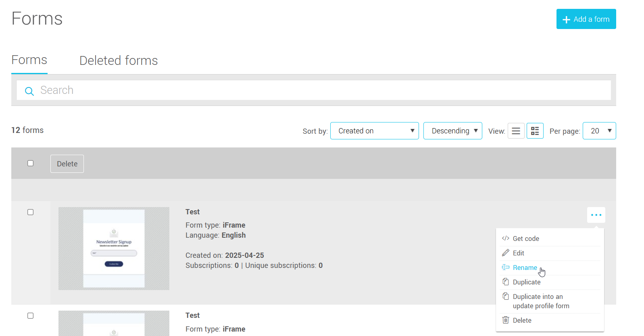Open the Per page dropdown
This screenshot has height=336, width=644.
599,131
